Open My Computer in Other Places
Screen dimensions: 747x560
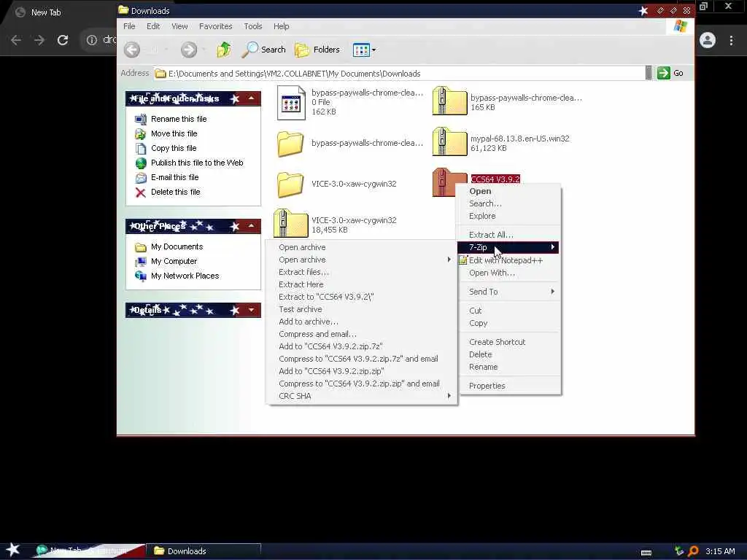[174, 262]
